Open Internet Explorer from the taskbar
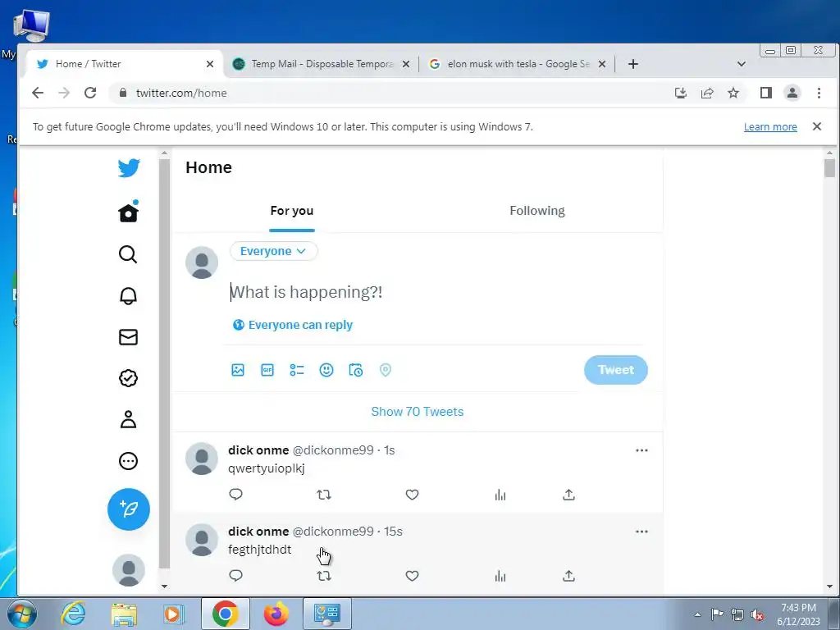Viewport: 840px width, 630px height. [73, 614]
